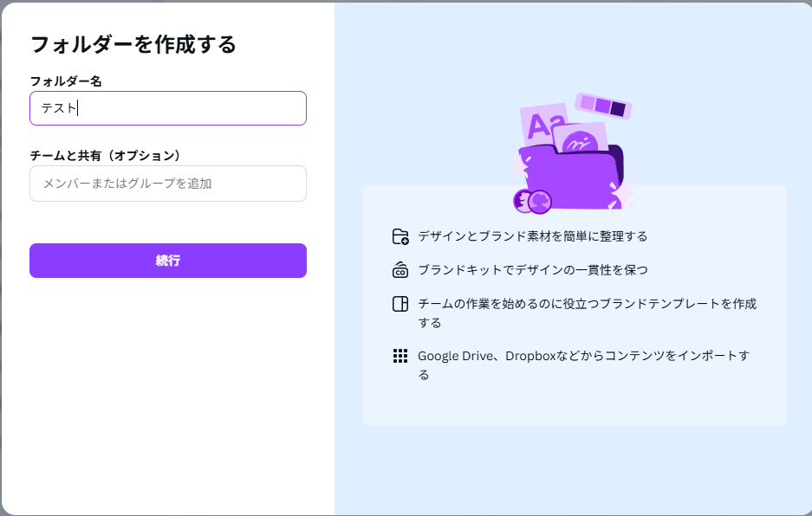Click the フォルダー名 label

tap(66, 81)
